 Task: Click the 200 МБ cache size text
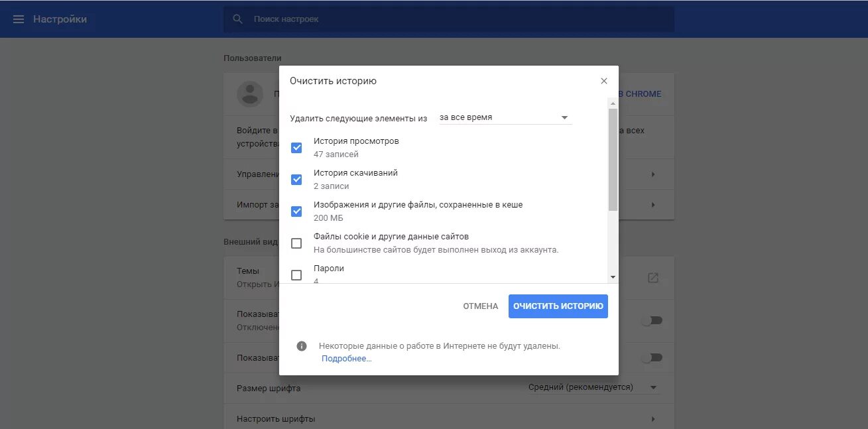[328, 218]
